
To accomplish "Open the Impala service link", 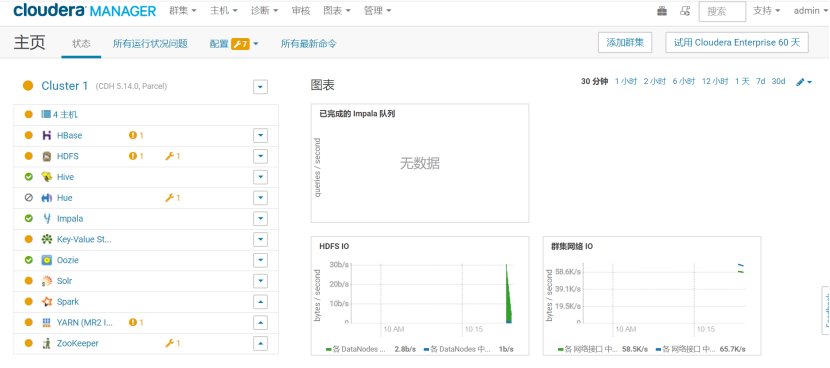I will click(x=70, y=219).
